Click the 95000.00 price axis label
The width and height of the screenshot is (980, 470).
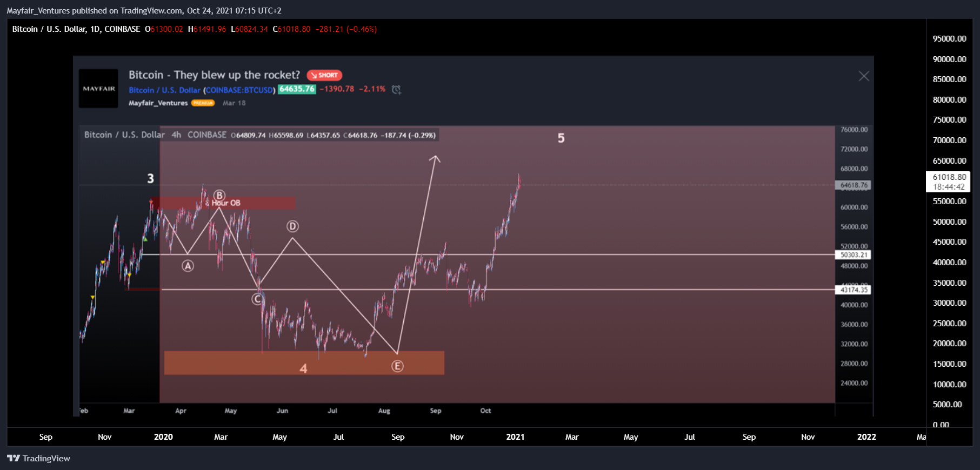[x=949, y=39]
